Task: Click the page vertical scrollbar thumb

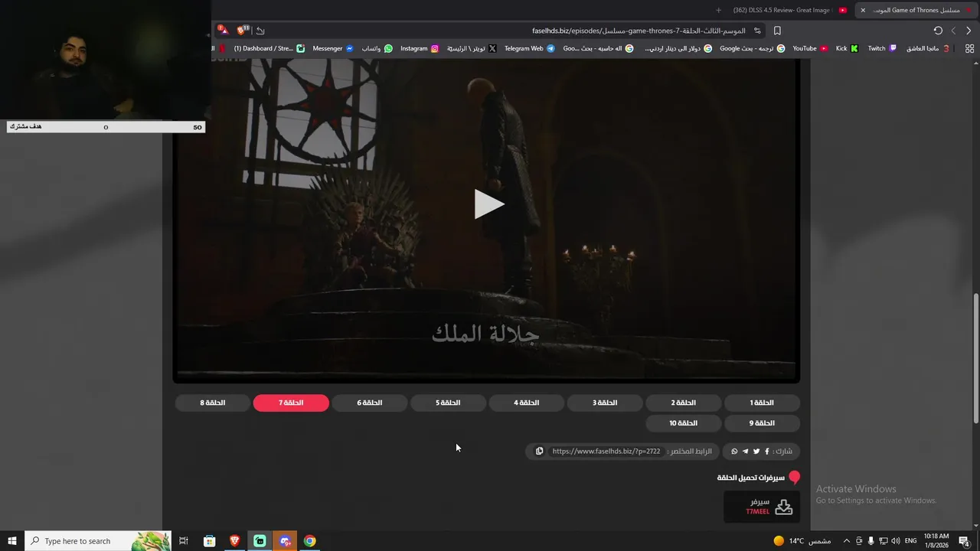Action: coord(976,358)
